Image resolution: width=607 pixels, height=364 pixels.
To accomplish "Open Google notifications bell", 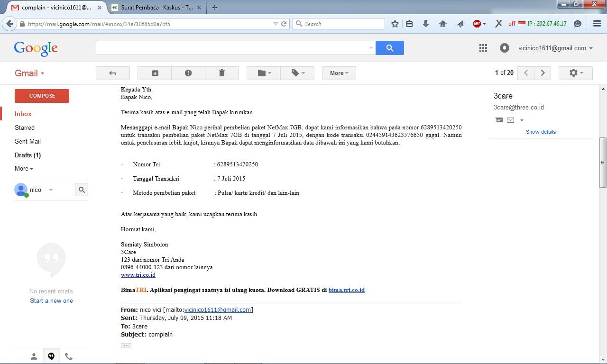I will tap(505, 48).
